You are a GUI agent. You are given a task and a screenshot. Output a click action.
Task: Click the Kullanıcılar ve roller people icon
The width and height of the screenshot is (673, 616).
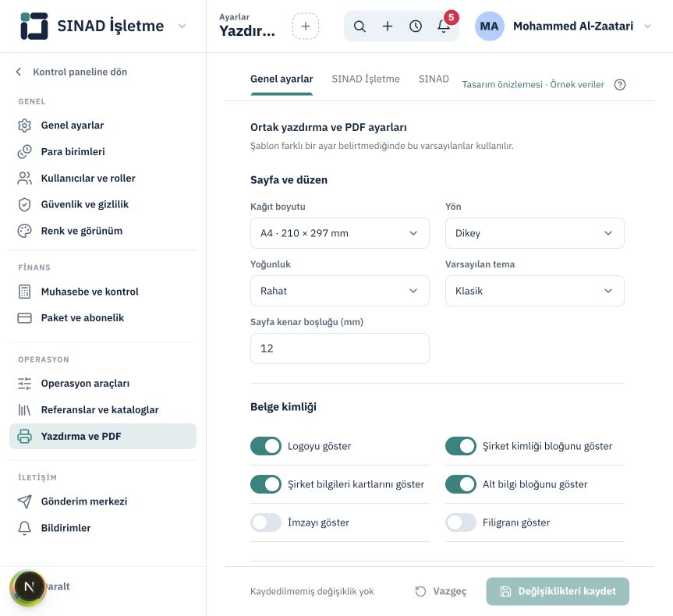(x=24, y=178)
